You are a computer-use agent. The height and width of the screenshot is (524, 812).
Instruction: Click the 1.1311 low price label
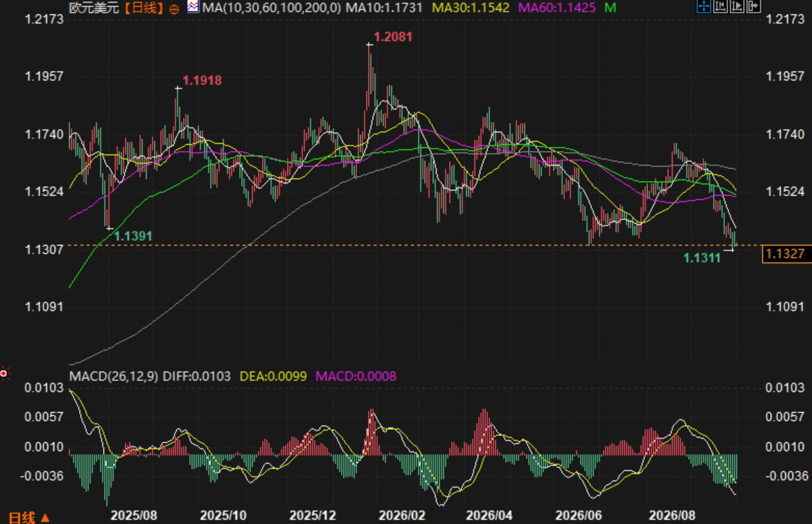pyautogui.click(x=702, y=258)
